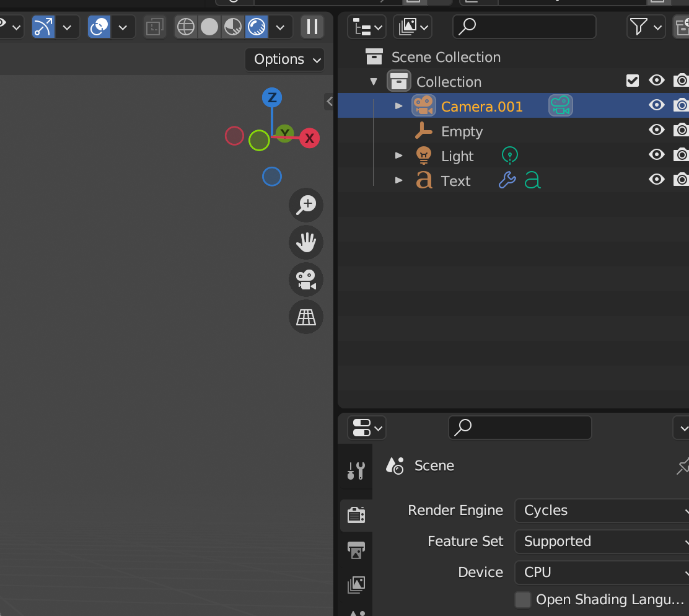Enable Open Shading Language checkbox
This screenshot has width=689, height=616.
tap(523, 600)
